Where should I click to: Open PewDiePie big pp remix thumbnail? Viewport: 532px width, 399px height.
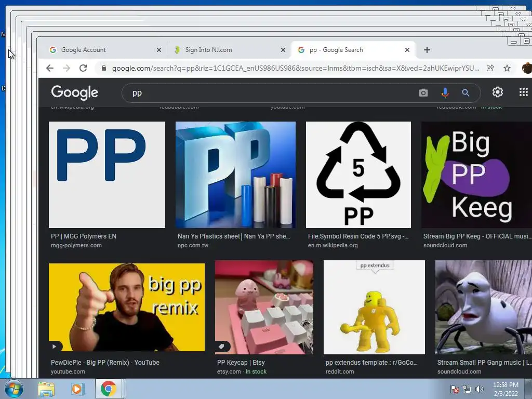click(x=127, y=308)
